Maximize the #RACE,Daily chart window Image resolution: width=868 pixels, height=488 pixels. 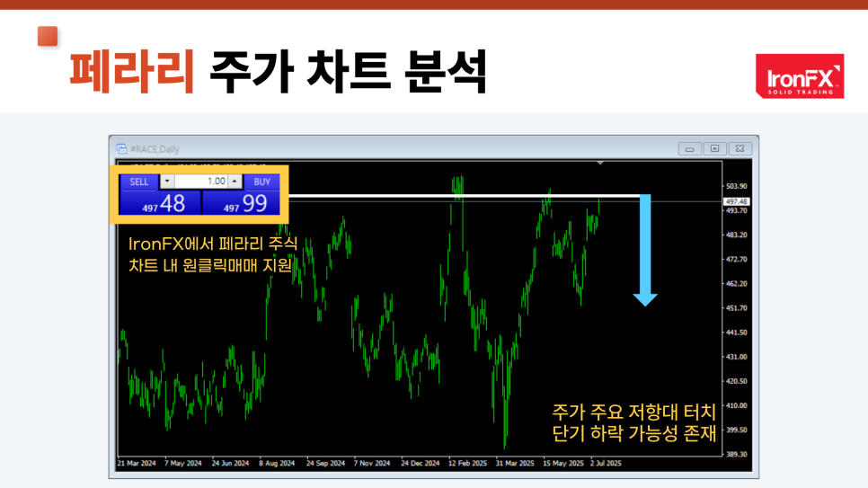714,148
